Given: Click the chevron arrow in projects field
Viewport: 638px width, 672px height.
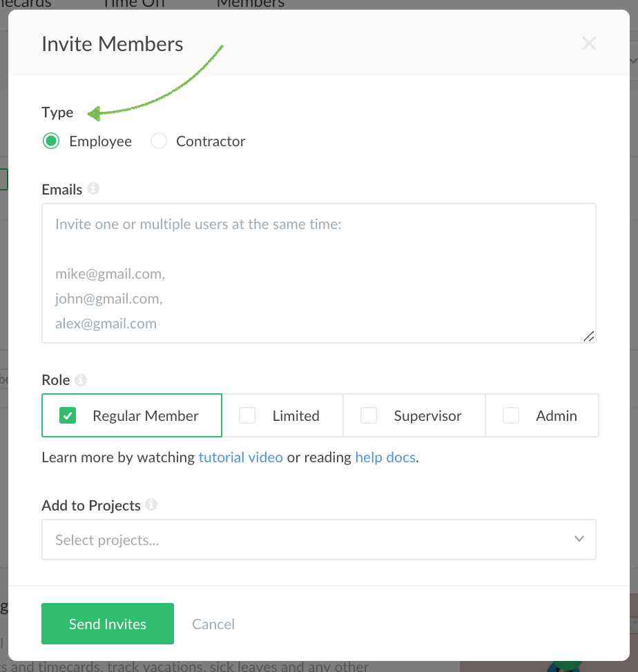Looking at the screenshot, I should point(579,539).
